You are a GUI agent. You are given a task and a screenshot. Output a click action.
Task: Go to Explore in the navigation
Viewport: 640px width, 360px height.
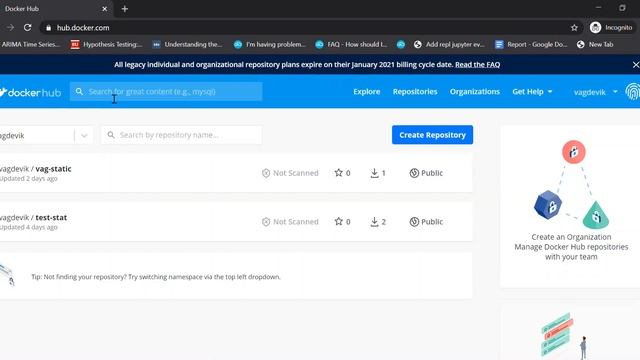coord(367,92)
